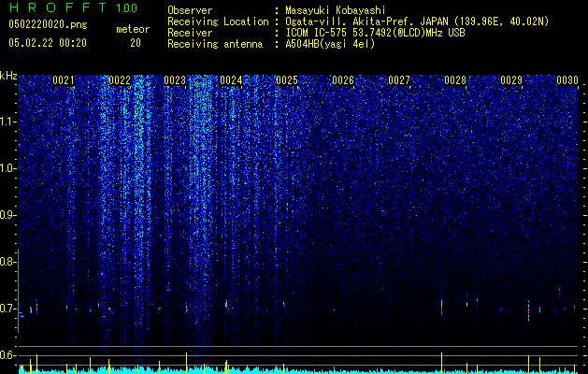The height and width of the screenshot is (374, 588).
Task: Click the Receiving Location label
Action: tap(218, 22)
